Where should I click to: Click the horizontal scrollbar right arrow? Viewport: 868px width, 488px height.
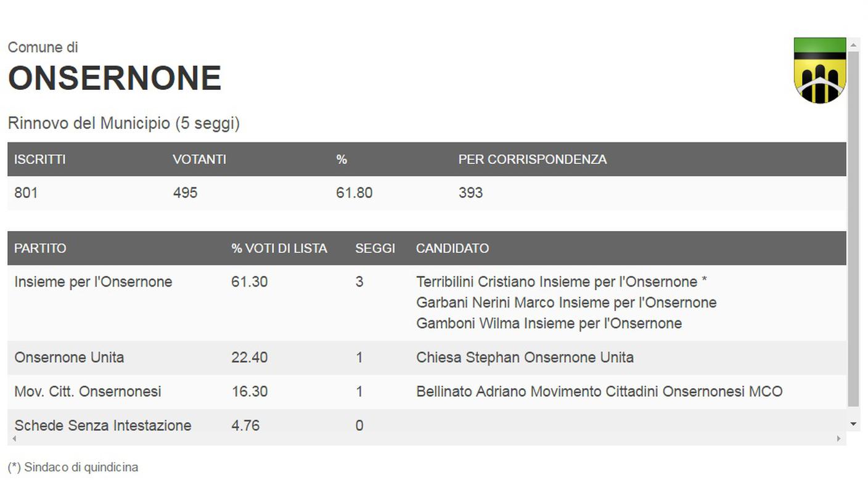(x=838, y=439)
